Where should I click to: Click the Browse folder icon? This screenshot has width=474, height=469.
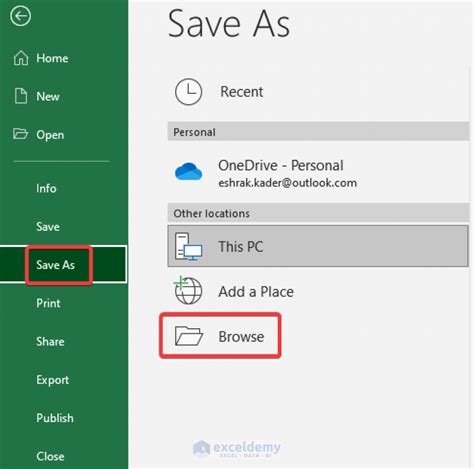[189, 336]
